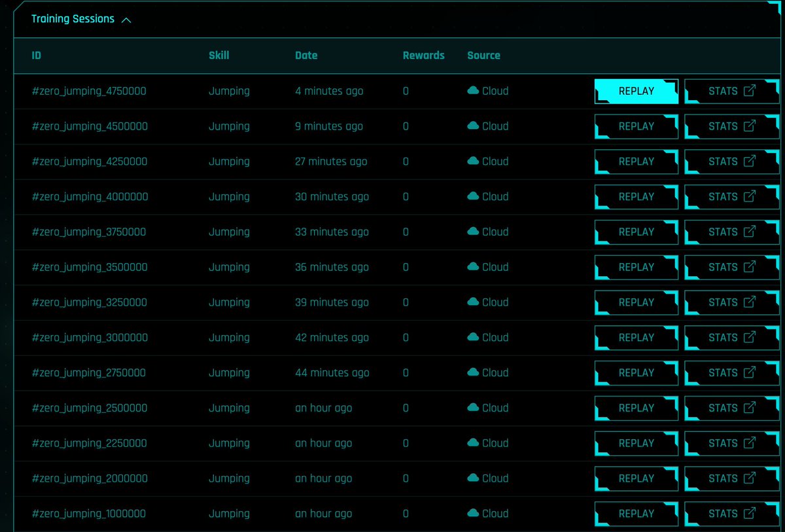Replay session #zero_jumping_3250000
Viewport: 785px width, 532px height.
(x=636, y=303)
